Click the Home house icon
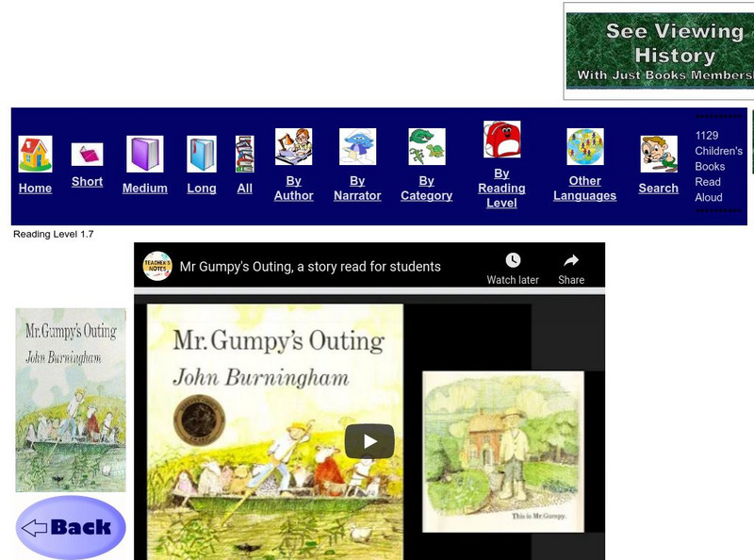Screen dimensions: 754x560 [x=35, y=154]
